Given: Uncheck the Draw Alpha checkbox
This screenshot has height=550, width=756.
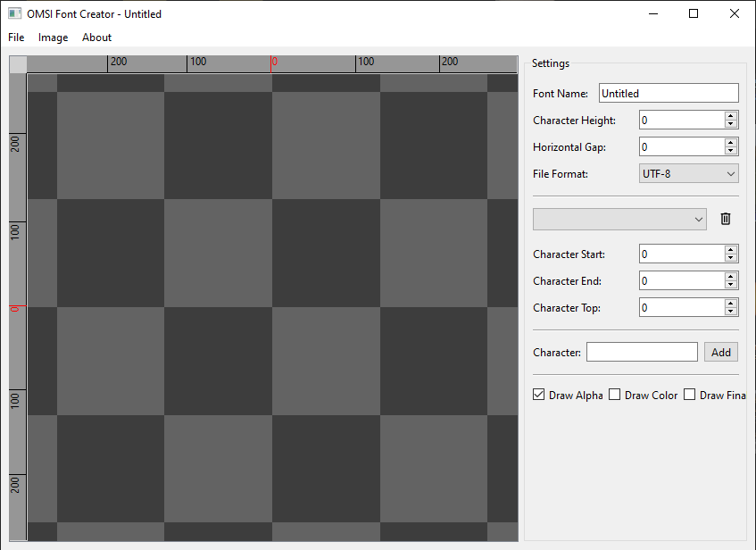Looking at the screenshot, I should pyautogui.click(x=539, y=395).
